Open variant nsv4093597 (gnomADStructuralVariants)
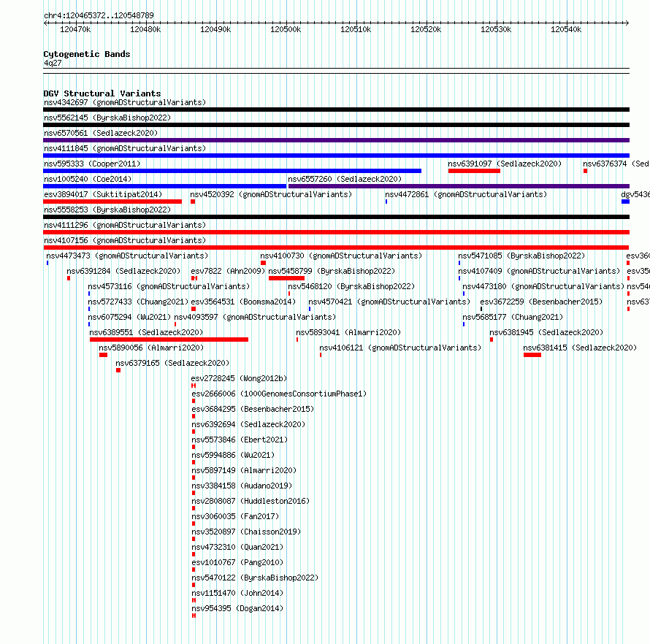Screen dimensions: 650x644 coord(255,317)
